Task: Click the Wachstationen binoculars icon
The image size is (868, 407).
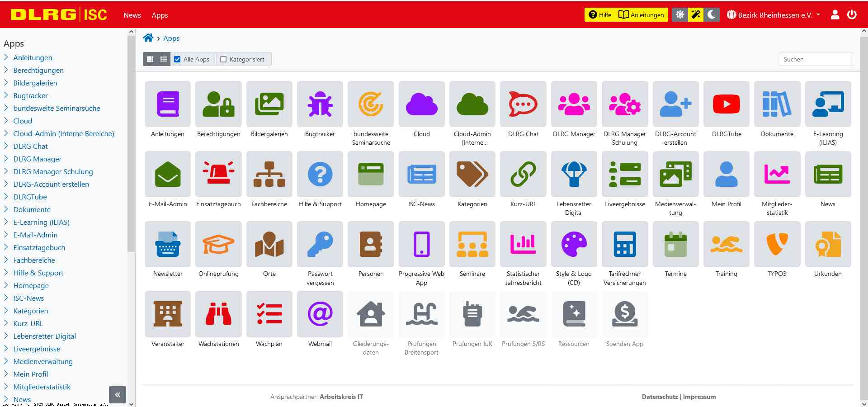Action: click(x=218, y=314)
